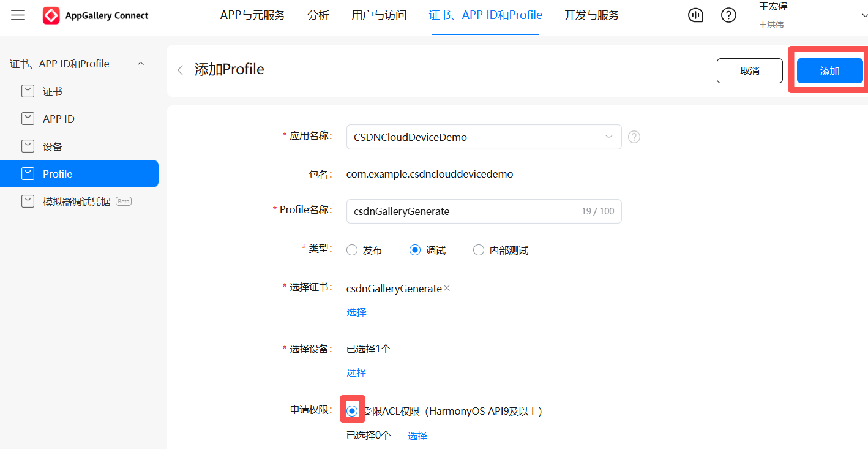
Task: Click 选择 link under 选择证书
Action: (x=356, y=312)
